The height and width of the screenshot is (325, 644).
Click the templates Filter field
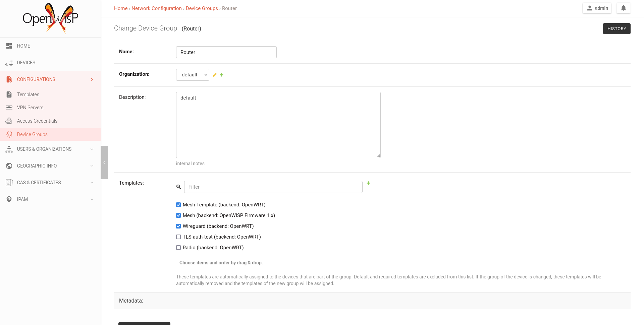[x=273, y=187]
